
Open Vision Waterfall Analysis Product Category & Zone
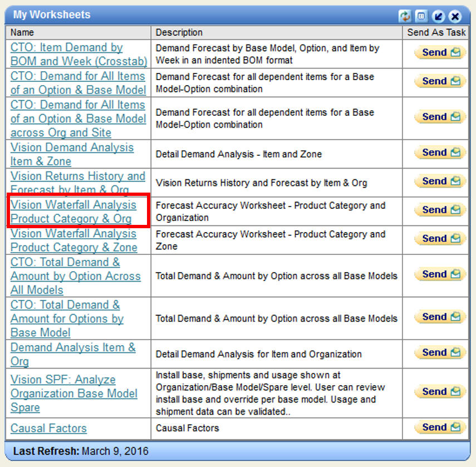click(73, 240)
